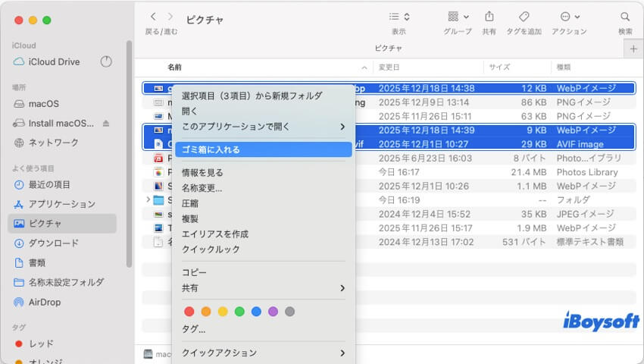Select the JPEG row dated 2024年12月4日 15:52
This screenshot has width=644, height=364.
389,214
